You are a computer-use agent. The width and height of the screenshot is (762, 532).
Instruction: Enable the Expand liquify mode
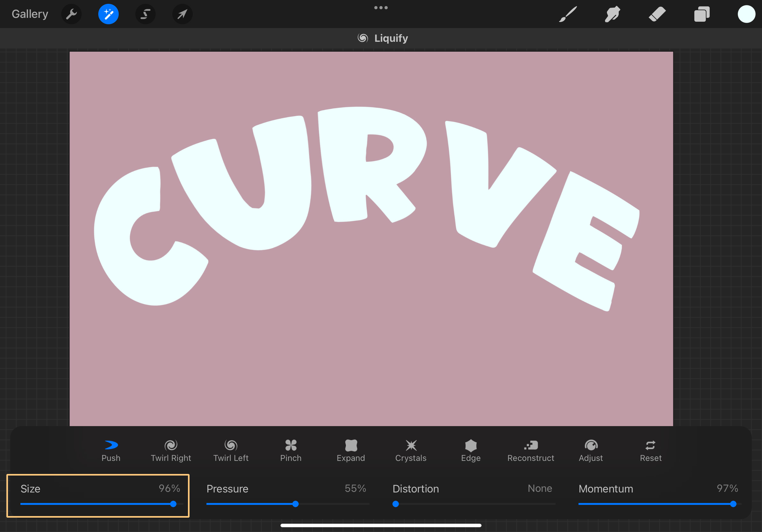tap(350, 450)
